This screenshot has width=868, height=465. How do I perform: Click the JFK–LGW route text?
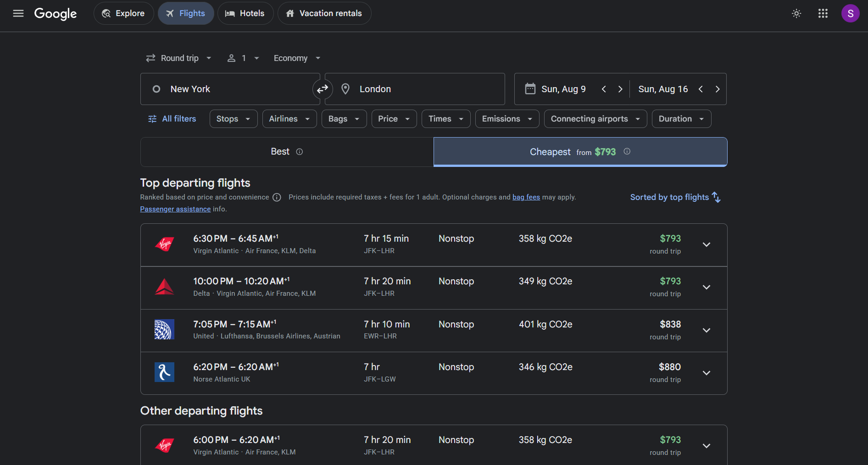pyautogui.click(x=380, y=379)
